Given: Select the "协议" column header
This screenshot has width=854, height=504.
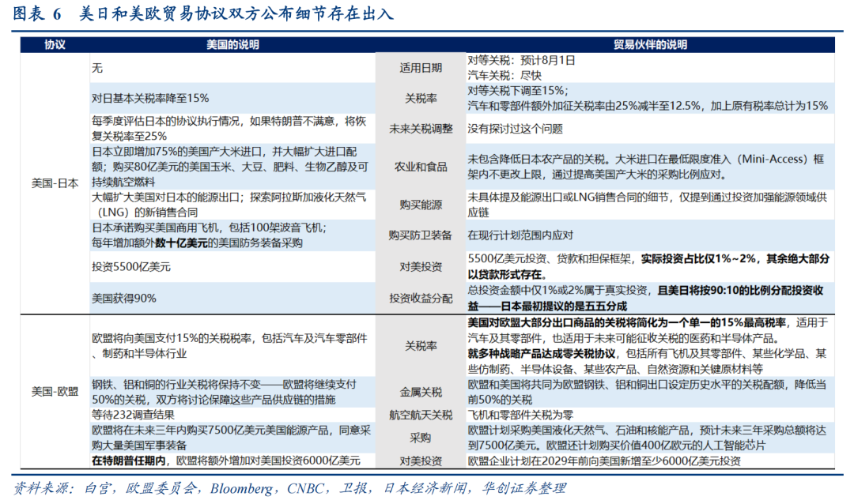Looking at the screenshot, I should pos(55,44).
